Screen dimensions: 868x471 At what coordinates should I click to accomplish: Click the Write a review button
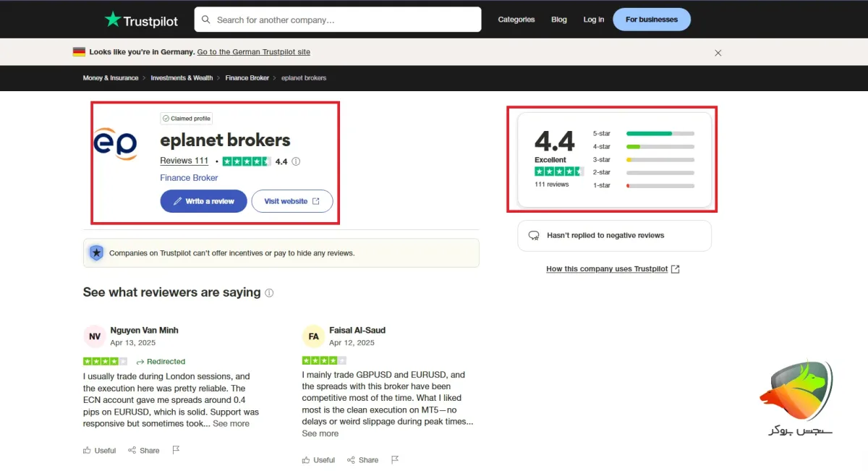point(203,201)
